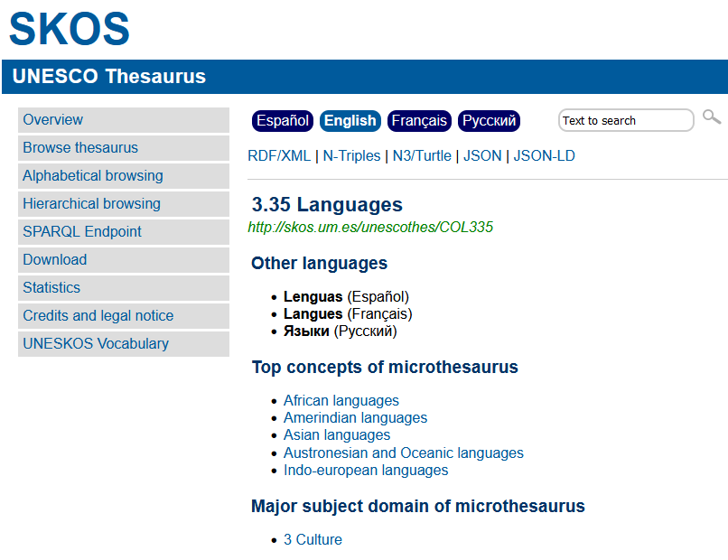
Task: Click the Langues (Français) entry
Action: [x=348, y=314]
